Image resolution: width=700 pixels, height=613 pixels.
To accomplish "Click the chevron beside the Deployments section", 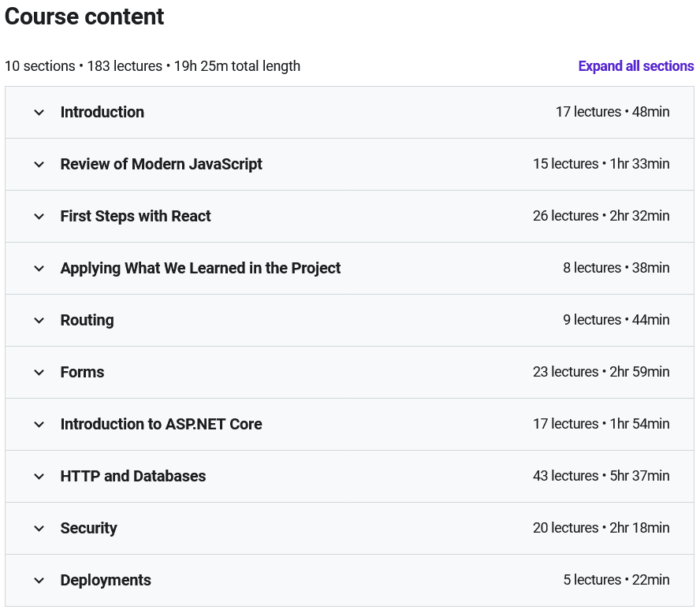I will coord(39,581).
